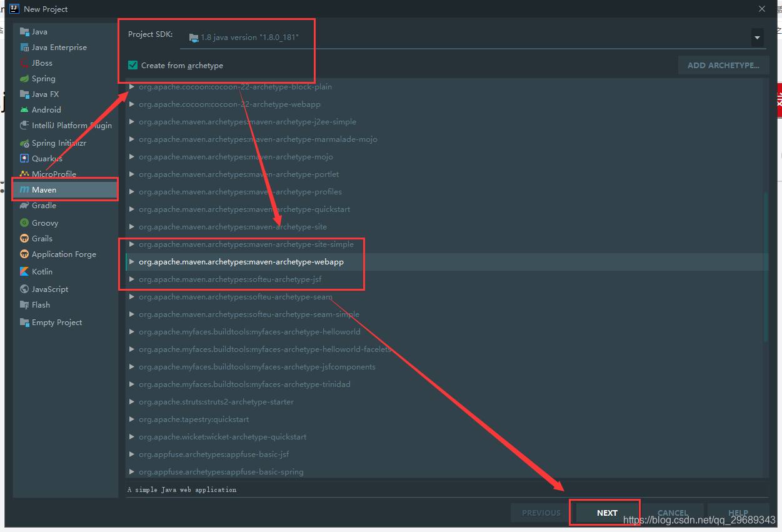This screenshot has height=532, width=782.
Task: Click the SDK folder icon in combo box
Action: pyautogui.click(x=193, y=38)
